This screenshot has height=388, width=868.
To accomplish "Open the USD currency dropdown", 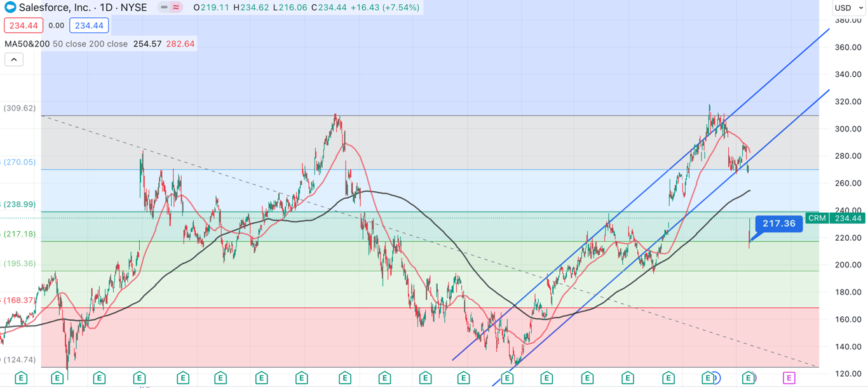I will (x=850, y=8).
